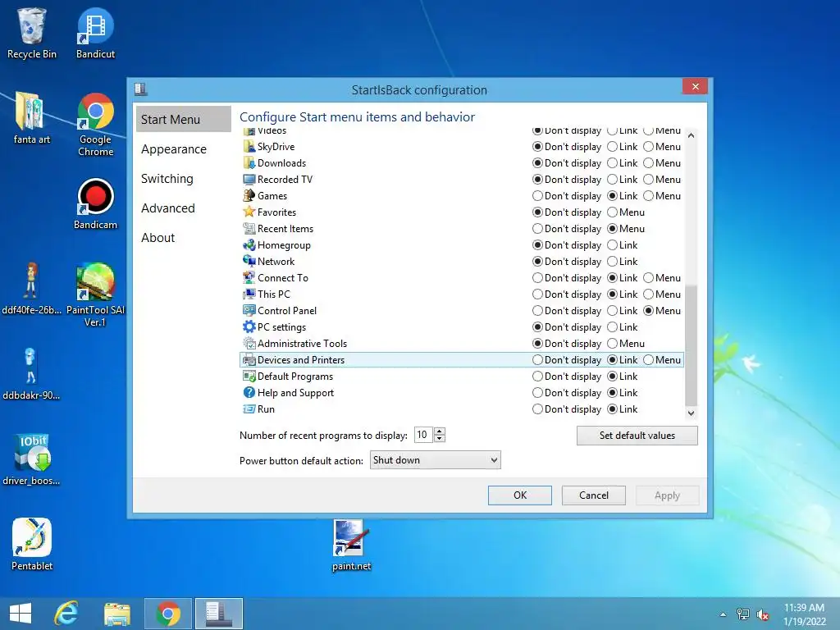
Task: Select the ddf40fe-26b image file icon
Action: tap(32, 288)
